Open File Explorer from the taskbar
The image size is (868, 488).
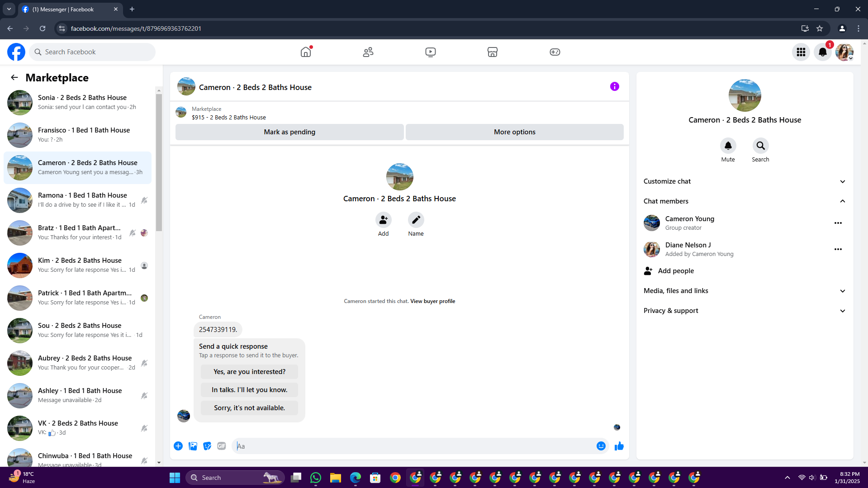[x=336, y=478]
